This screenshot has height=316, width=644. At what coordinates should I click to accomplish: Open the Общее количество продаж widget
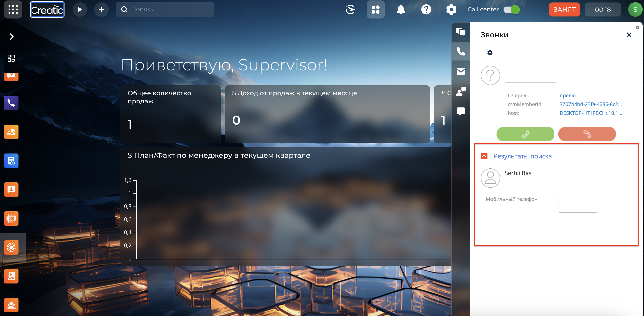tap(171, 114)
